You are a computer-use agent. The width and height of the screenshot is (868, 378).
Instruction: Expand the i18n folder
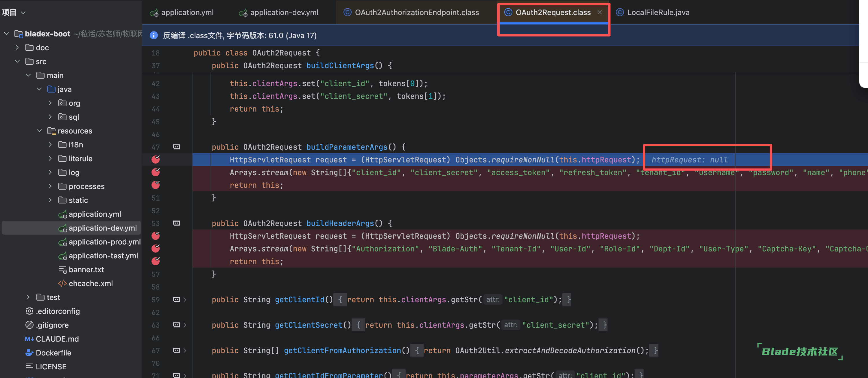tap(50, 144)
